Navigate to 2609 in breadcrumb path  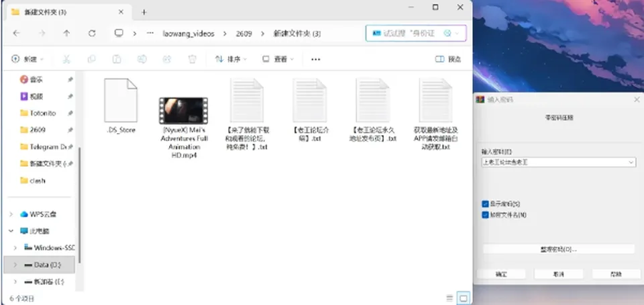pyautogui.click(x=244, y=34)
